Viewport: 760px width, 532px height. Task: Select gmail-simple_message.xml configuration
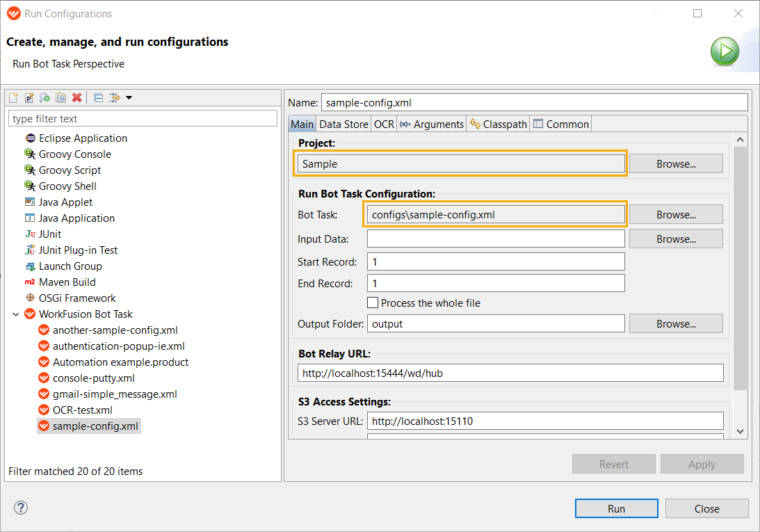click(115, 394)
